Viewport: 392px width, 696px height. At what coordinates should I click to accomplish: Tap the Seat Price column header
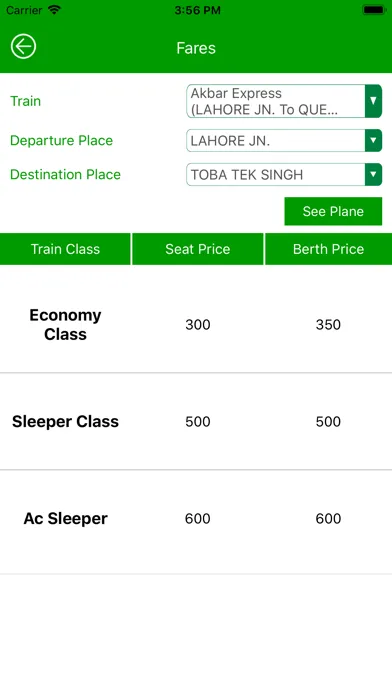[x=198, y=249]
